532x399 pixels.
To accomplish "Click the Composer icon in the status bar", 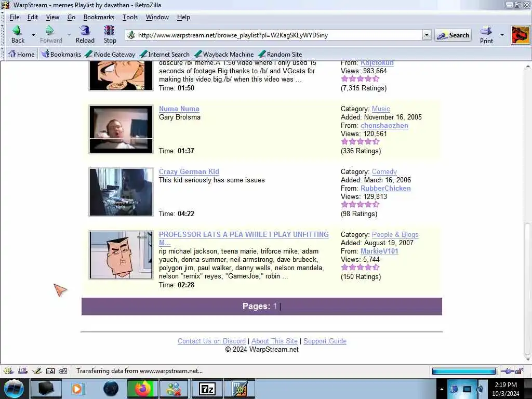I will point(37,371).
